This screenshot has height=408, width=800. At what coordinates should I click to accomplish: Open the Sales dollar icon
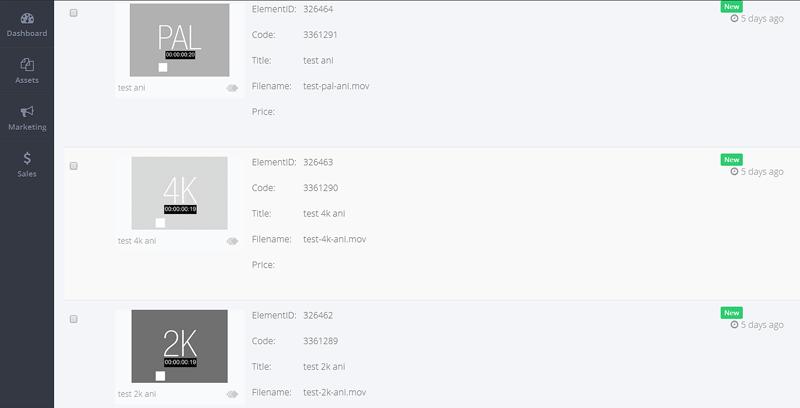click(x=27, y=158)
